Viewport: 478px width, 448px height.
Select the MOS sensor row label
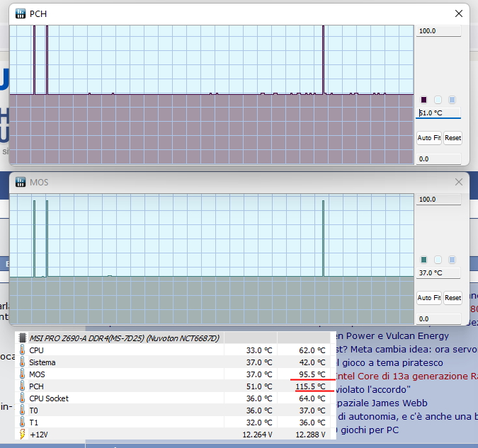pyautogui.click(x=37, y=374)
